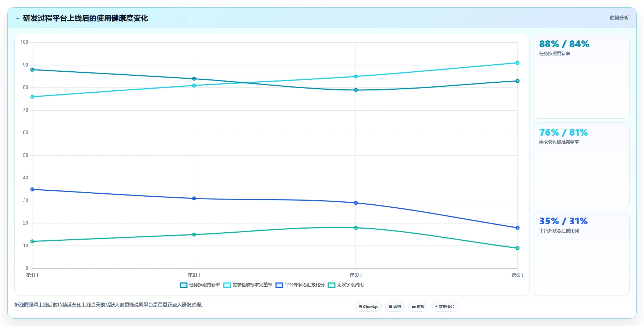Click the 趋势分析 label in header

(x=619, y=18)
